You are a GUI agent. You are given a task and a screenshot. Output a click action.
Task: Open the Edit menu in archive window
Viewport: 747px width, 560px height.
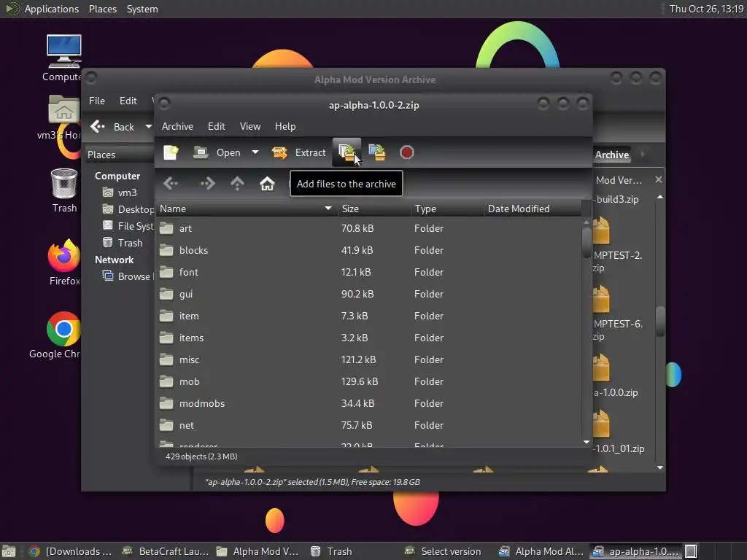[x=216, y=126]
